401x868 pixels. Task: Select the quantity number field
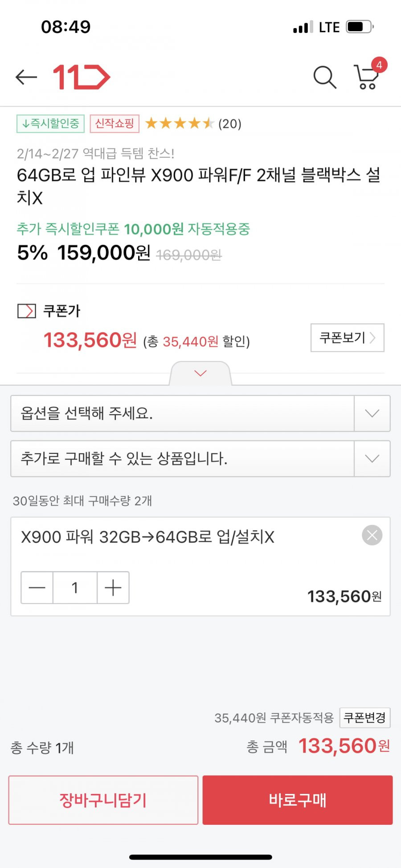tap(75, 588)
